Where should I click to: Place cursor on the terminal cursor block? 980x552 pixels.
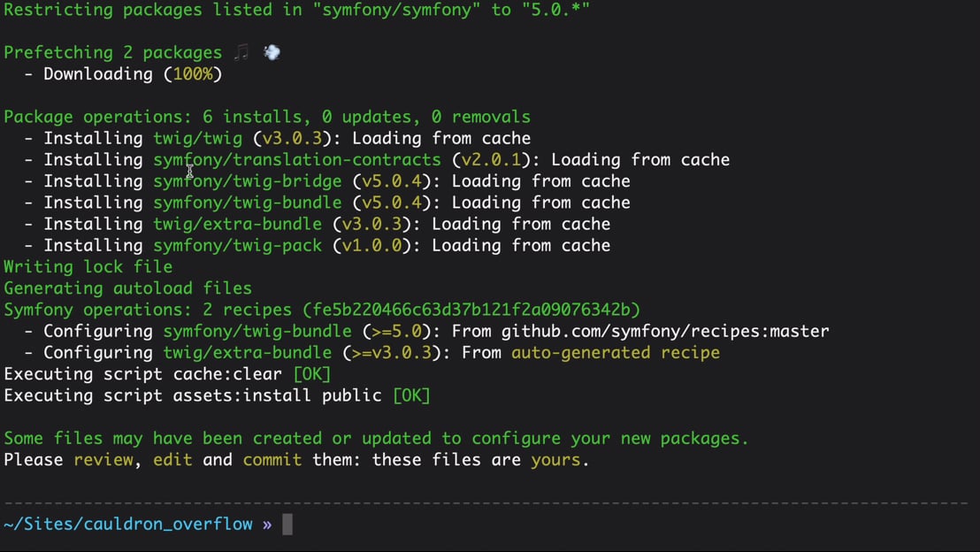pos(287,525)
